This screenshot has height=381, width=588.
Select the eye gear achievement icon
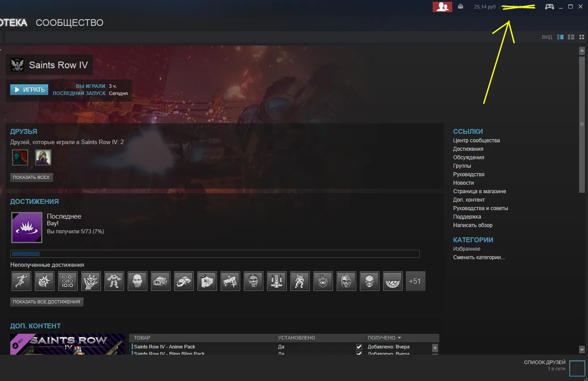pos(323,281)
